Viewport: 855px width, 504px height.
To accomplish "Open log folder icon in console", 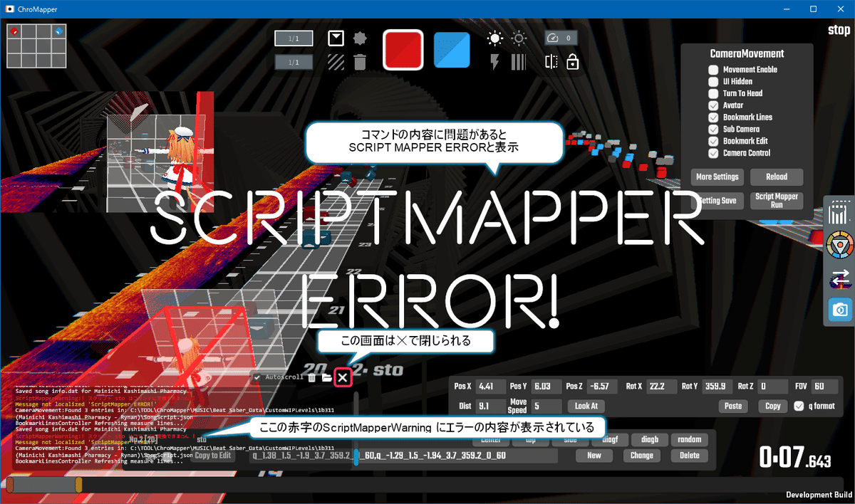I will pyautogui.click(x=326, y=377).
